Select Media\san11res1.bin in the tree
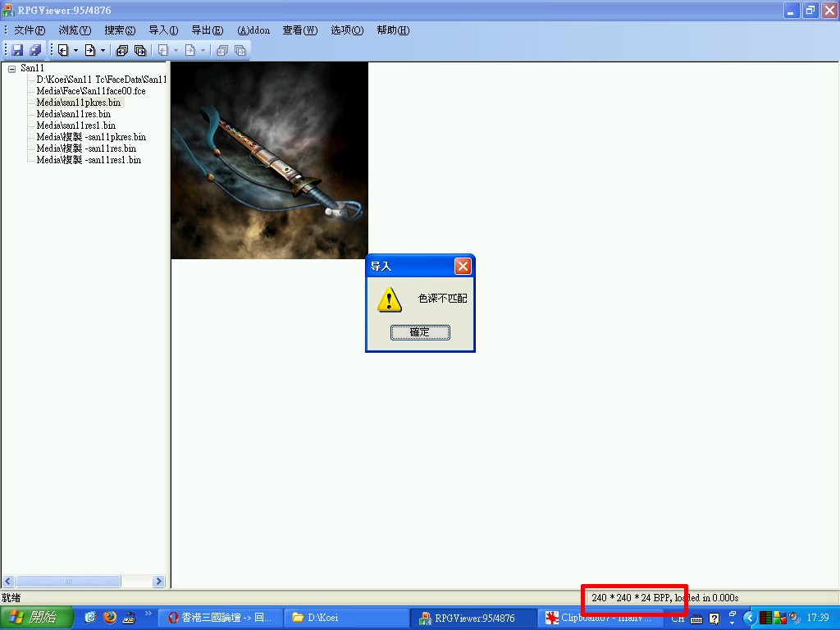The image size is (840, 630). coord(76,126)
